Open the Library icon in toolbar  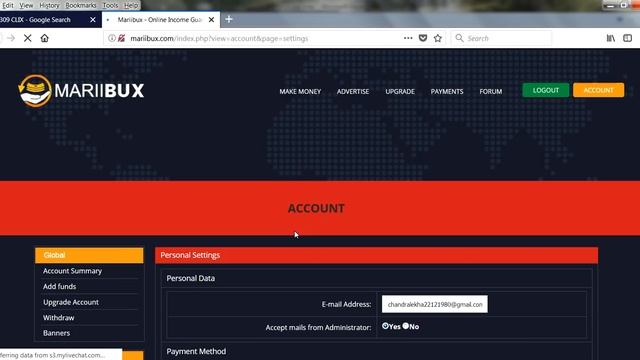pyautogui.click(x=611, y=38)
